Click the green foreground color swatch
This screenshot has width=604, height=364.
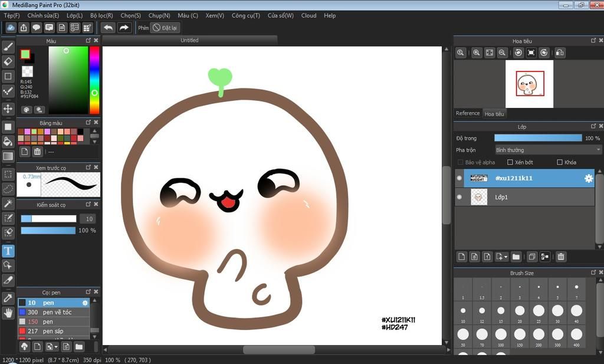pos(25,54)
